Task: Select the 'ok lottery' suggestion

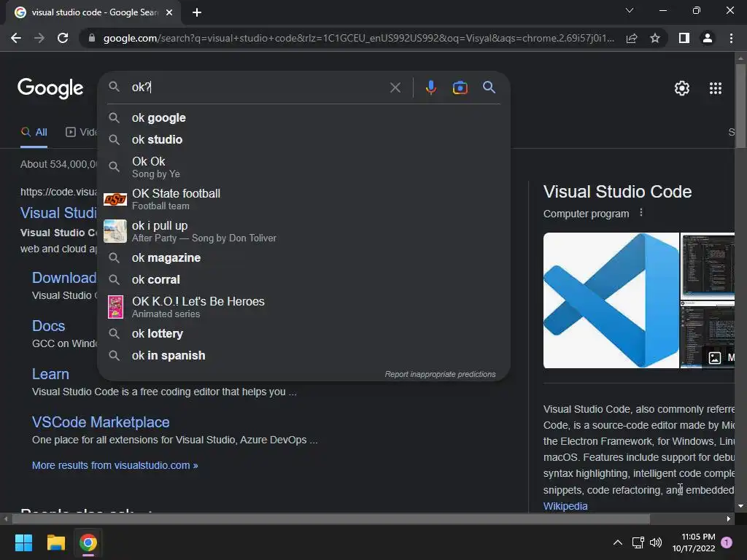Action: point(303,334)
